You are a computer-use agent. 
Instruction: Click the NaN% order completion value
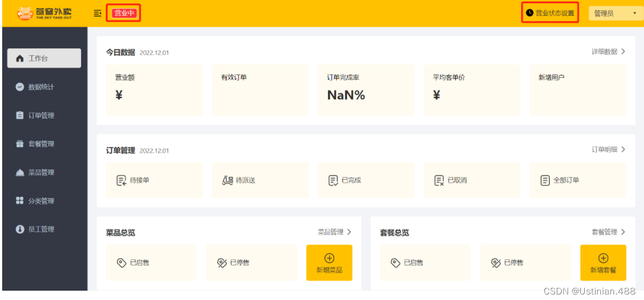346,95
